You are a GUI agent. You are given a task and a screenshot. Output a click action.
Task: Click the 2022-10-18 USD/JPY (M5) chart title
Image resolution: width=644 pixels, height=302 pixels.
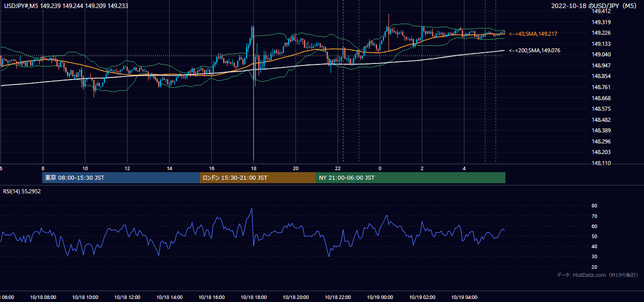[594, 6]
